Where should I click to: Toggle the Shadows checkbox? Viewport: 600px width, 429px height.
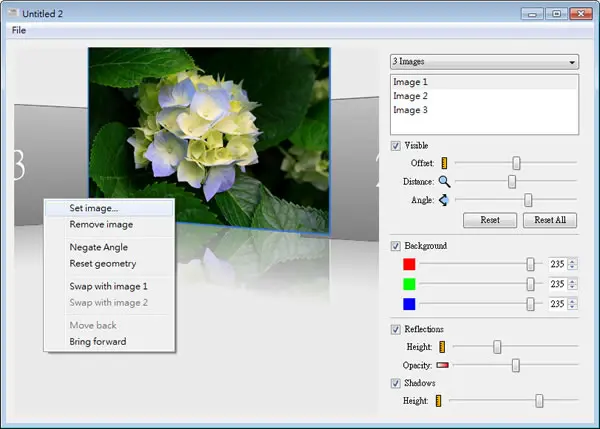(x=396, y=383)
